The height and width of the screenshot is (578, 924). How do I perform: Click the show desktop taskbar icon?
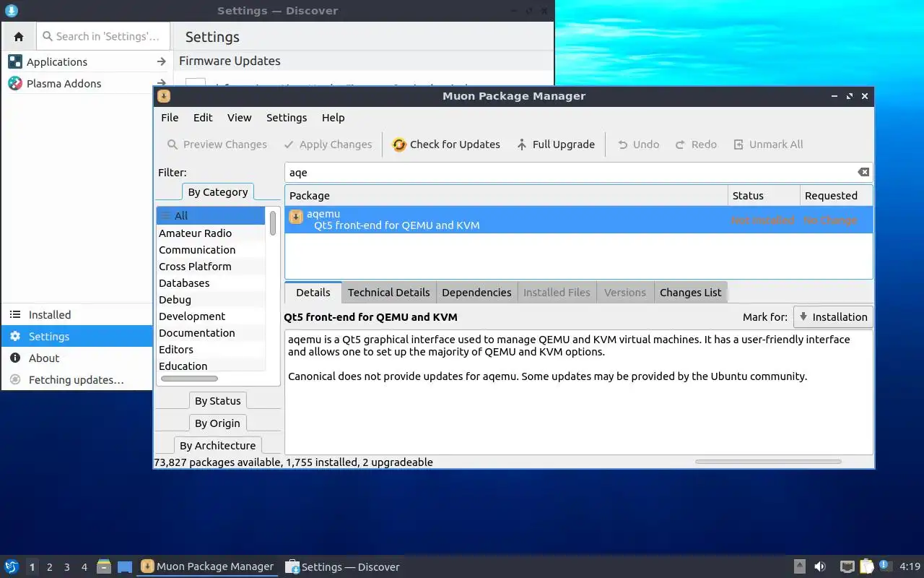[x=124, y=567]
